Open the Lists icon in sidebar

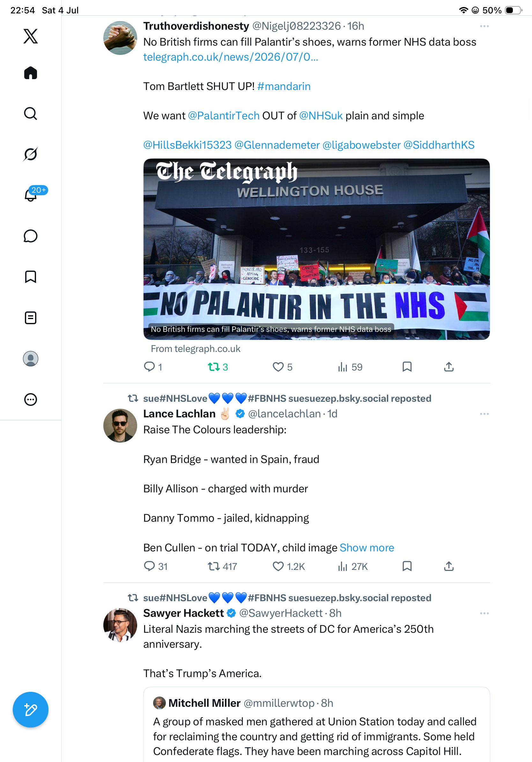[x=31, y=317]
